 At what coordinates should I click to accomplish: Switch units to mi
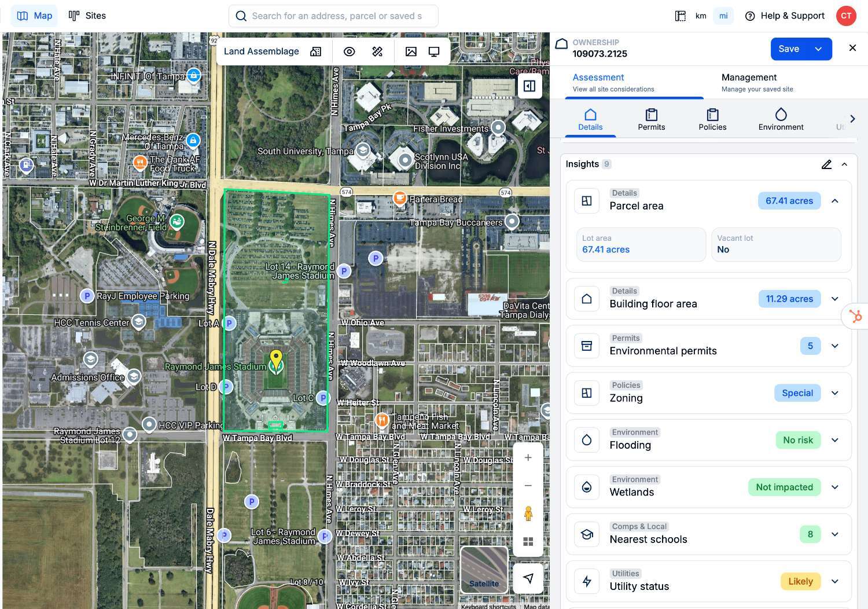coord(723,16)
